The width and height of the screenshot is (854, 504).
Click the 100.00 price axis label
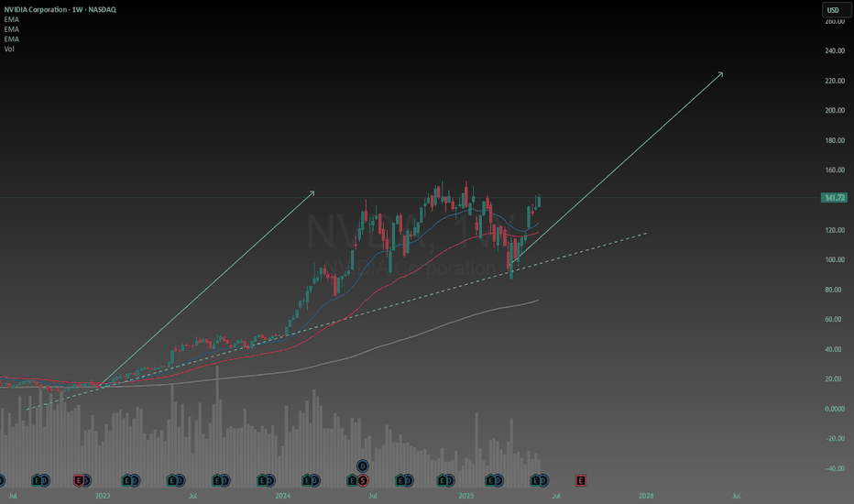[x=835, y=260]
